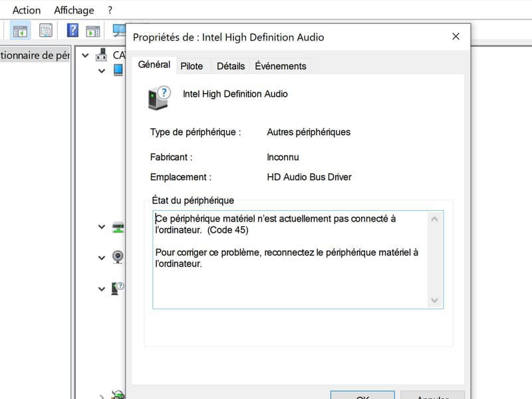Collapse the webcam category chevron
532x399 pixels.
click(102, 258)
